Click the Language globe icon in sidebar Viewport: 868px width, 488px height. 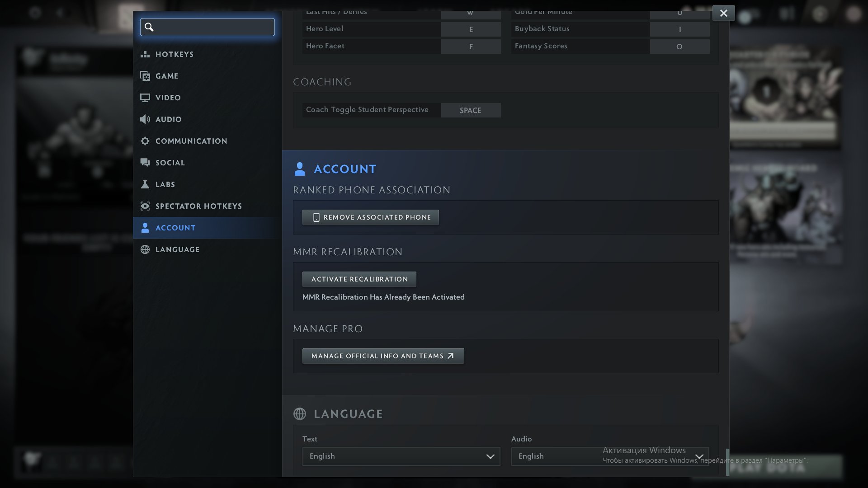click(x=145, y=249)
